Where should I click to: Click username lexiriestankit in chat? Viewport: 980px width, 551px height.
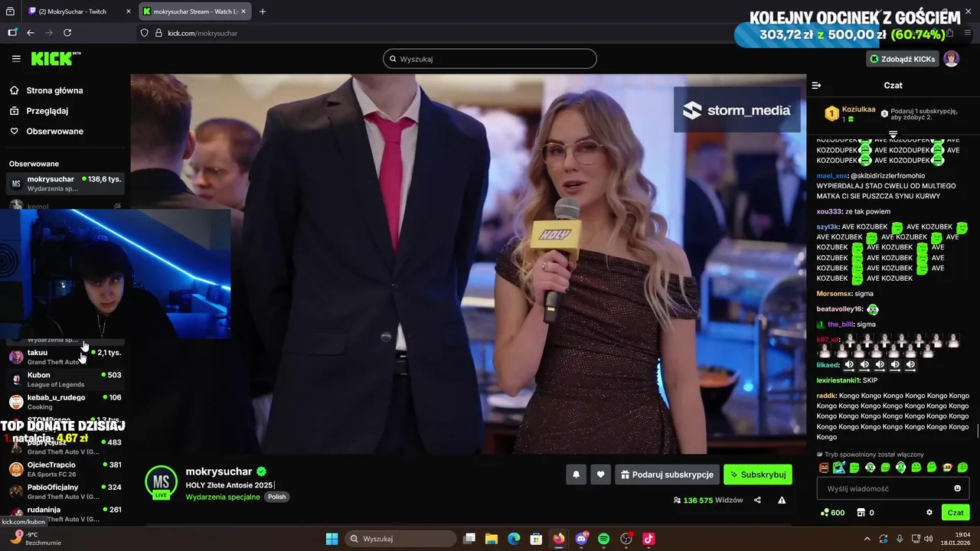pyautogui.click(x=838, y=380)
